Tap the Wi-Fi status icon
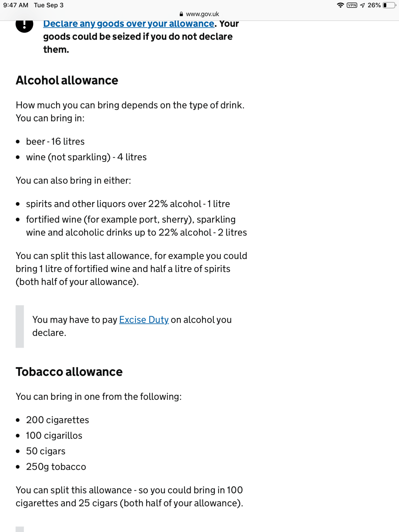The height and width of the screenshot is (532, 399). click(340, 5)
